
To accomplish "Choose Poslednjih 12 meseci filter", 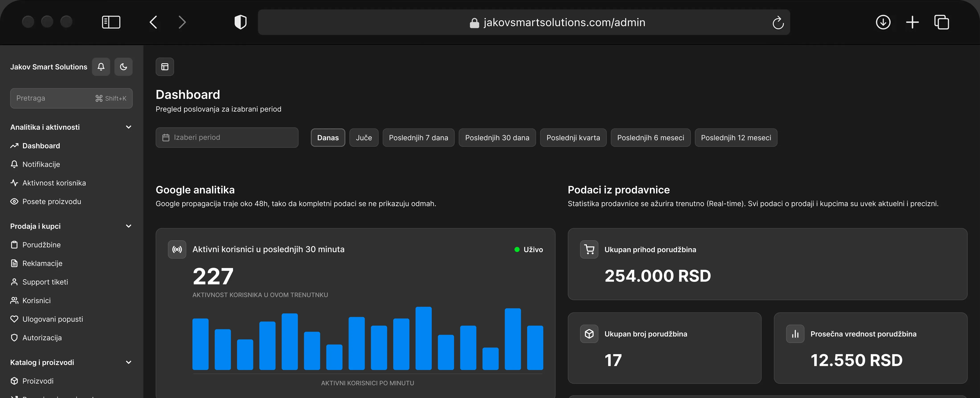I will 736,138.
